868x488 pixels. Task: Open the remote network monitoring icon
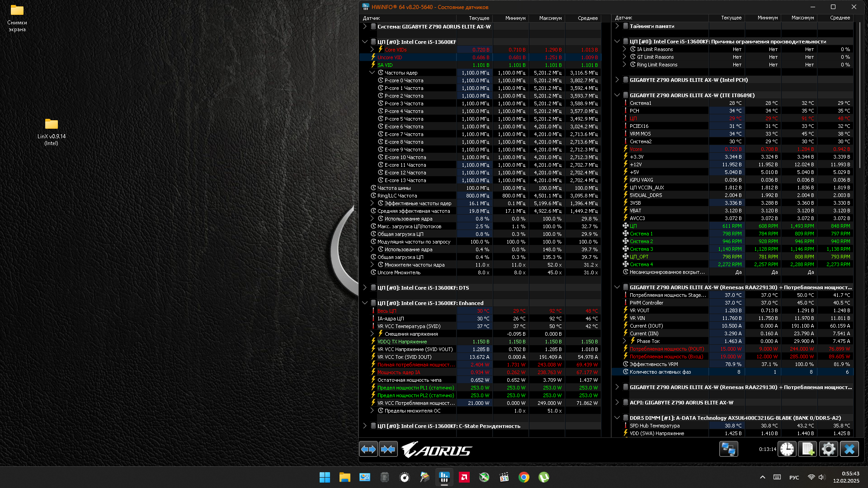pyautogui.click(x=729, y=449)
